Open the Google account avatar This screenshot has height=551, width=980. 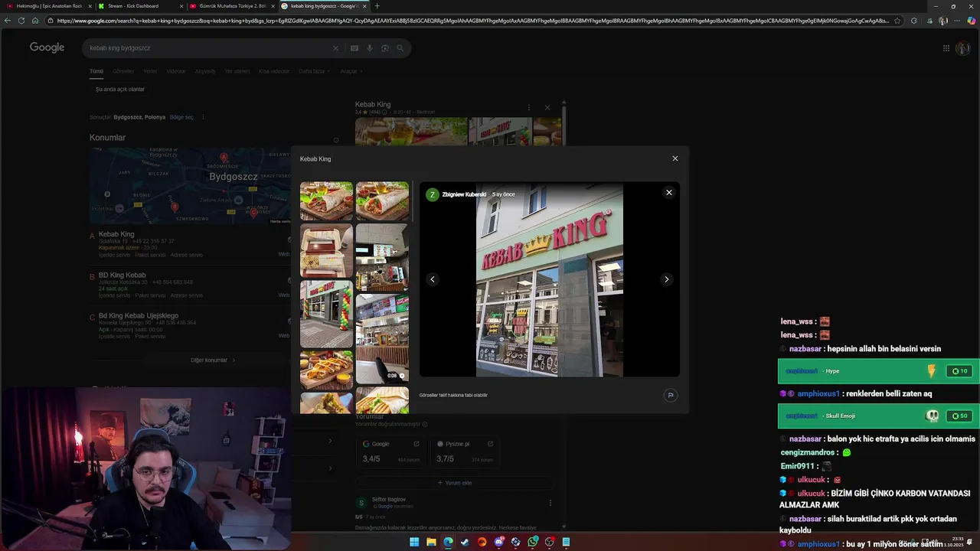tap(963, 48)
